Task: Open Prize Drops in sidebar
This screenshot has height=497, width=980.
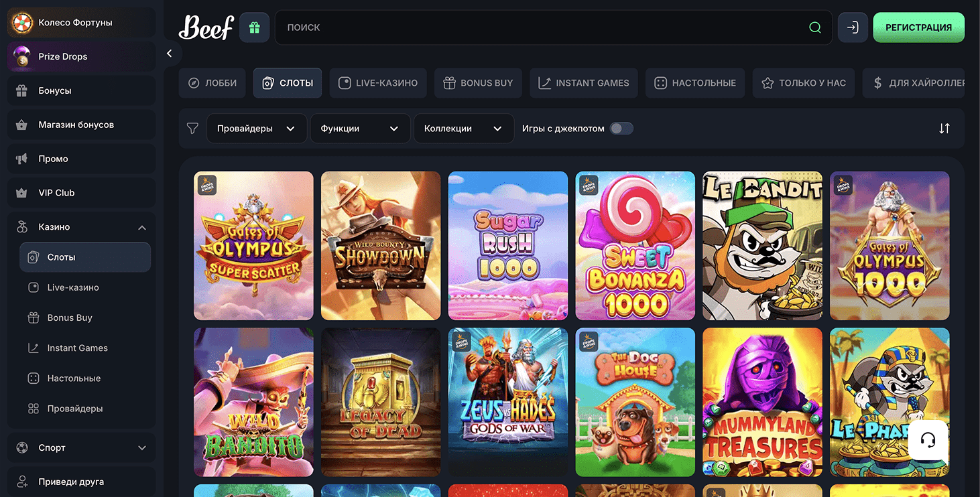Action: (81, 56)
